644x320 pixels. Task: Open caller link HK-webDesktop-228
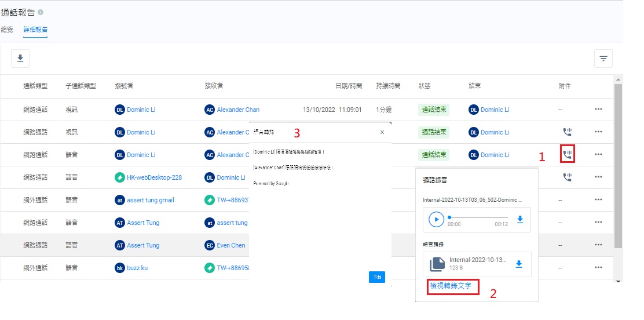click(154, 177)
